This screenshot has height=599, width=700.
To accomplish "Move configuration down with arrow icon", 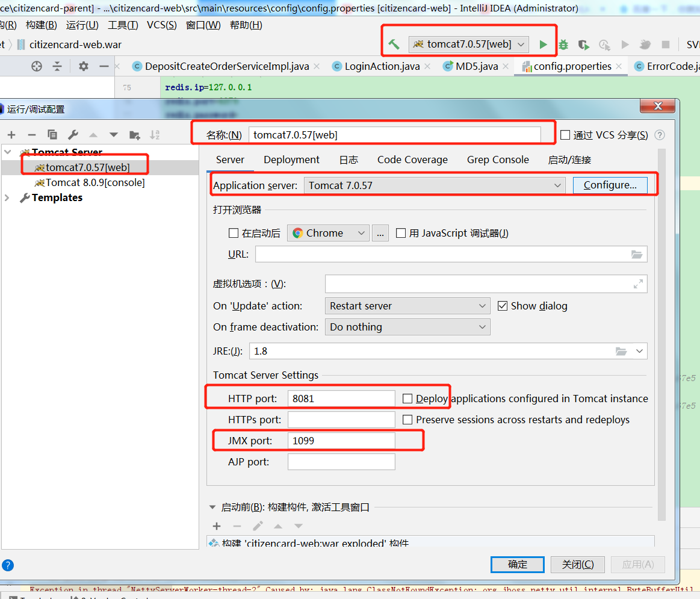I will point(114,135).
